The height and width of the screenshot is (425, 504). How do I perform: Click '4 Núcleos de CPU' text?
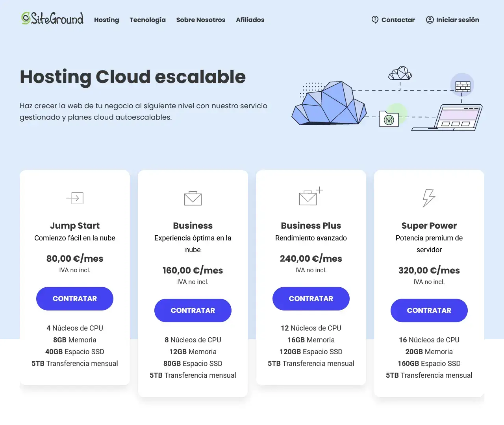pos(75,328)
